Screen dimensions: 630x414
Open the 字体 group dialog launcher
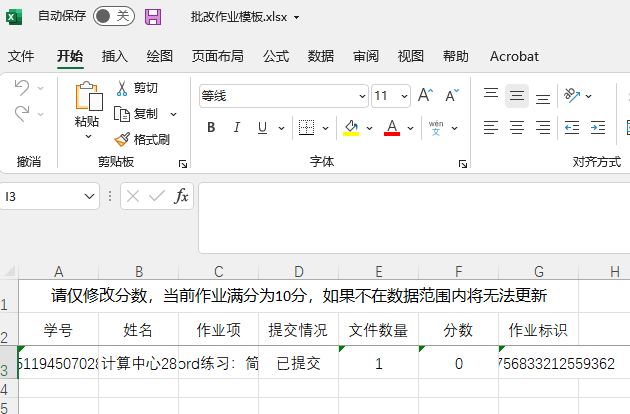tap(462, 163)
